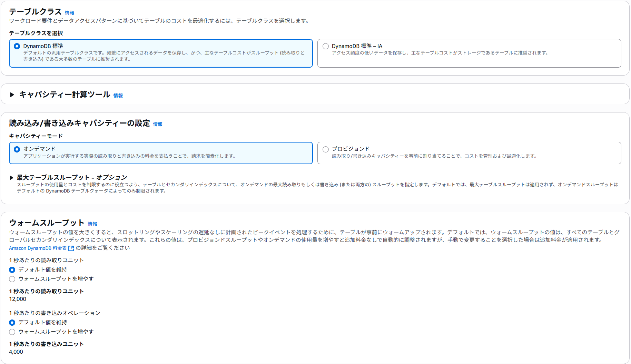
Task: Choose プロビジョンド capacity mode
Action: click(325, 149)
